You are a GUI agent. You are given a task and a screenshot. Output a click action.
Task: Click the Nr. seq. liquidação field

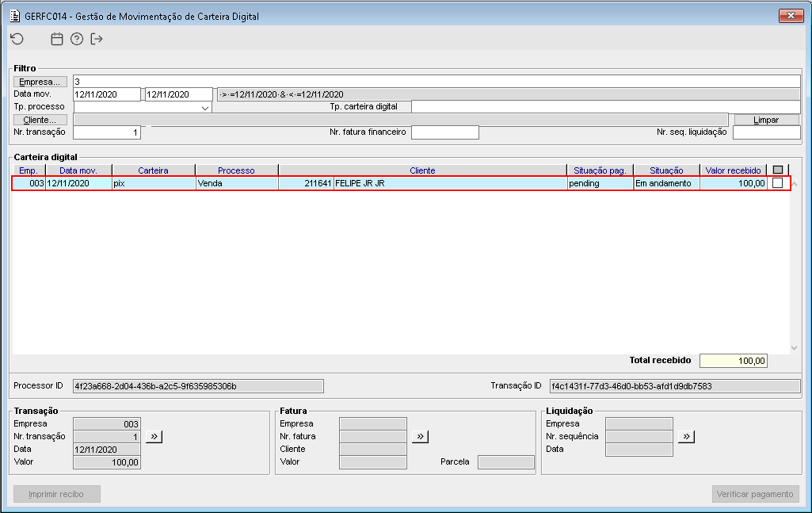point(766,132)
